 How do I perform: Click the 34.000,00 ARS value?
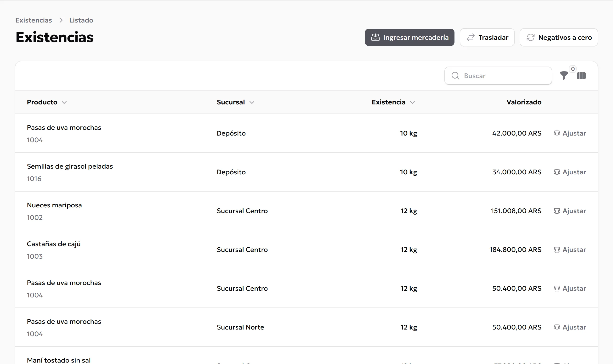[x=517, y=172]
